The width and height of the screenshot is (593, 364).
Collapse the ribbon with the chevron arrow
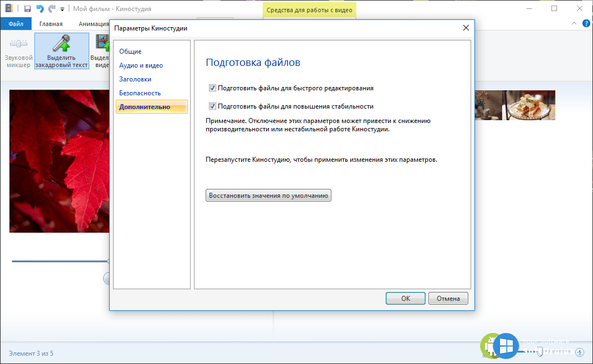pos(574,23)
